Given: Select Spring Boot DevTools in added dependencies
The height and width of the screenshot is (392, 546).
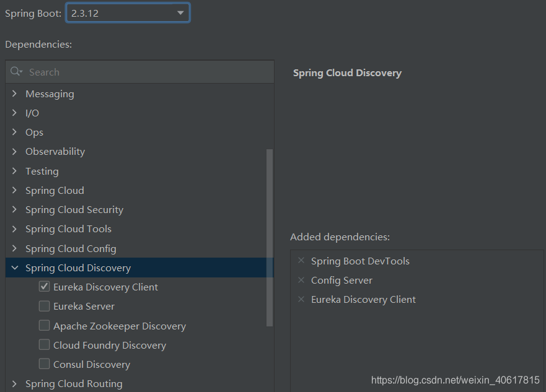Looking at the screenshot, I should (x=360, y=261).
